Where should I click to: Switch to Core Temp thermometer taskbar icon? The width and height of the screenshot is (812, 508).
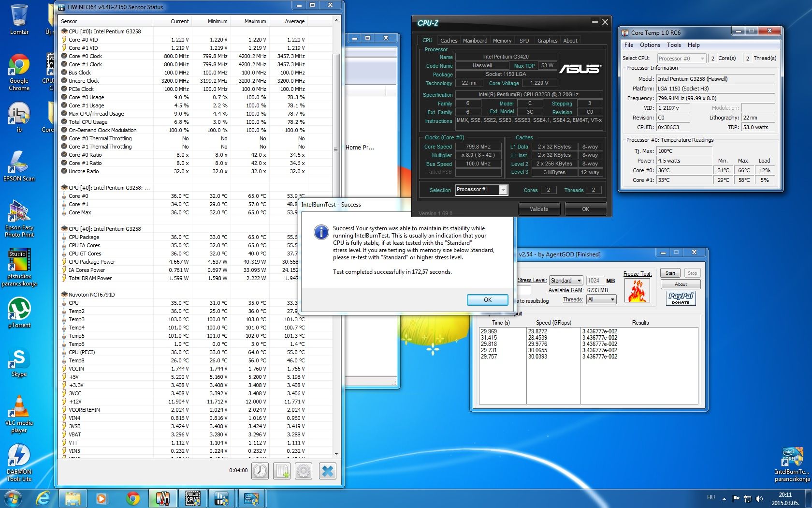pyautogui.click(x=162, y=498)
